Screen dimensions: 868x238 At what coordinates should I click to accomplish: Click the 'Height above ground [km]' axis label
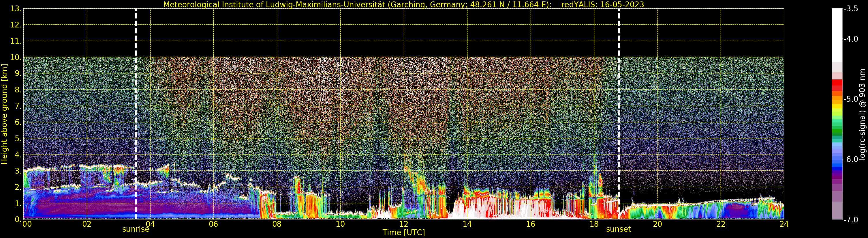tap(4, 114)
